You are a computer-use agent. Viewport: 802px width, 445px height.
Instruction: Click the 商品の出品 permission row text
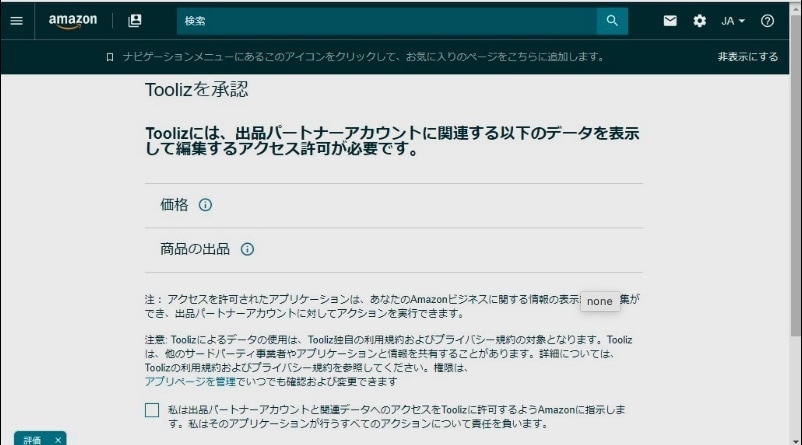coord(195,249)
